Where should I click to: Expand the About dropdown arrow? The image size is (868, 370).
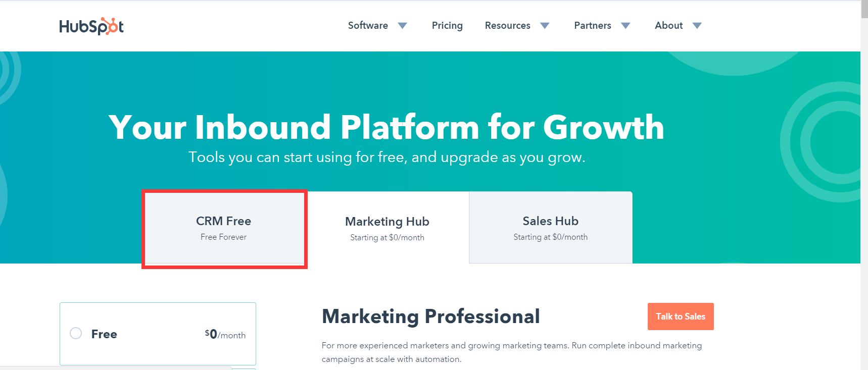tap(697, 26)
